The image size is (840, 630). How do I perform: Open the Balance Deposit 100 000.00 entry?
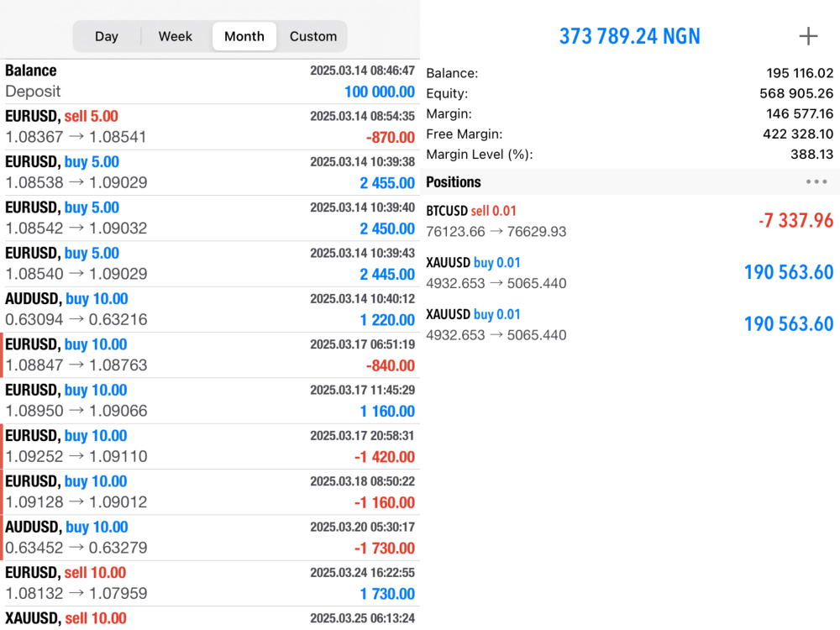point(210,81)
